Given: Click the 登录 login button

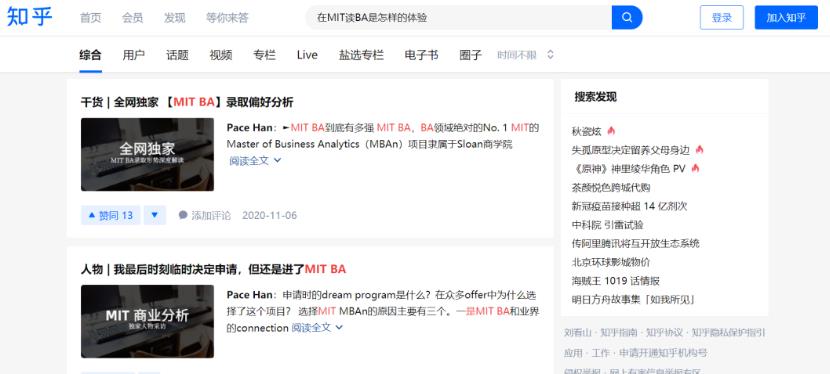Looking at the screenshot, I should pos(721,17).
